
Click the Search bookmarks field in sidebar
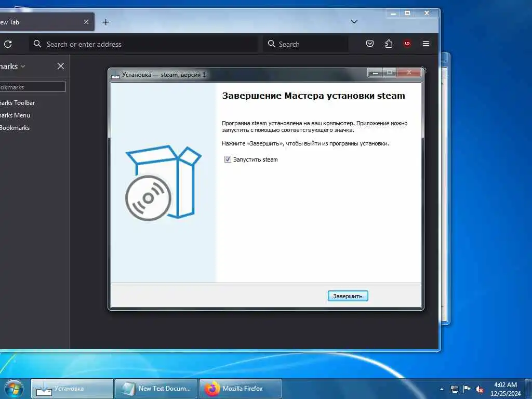point(32,87)
